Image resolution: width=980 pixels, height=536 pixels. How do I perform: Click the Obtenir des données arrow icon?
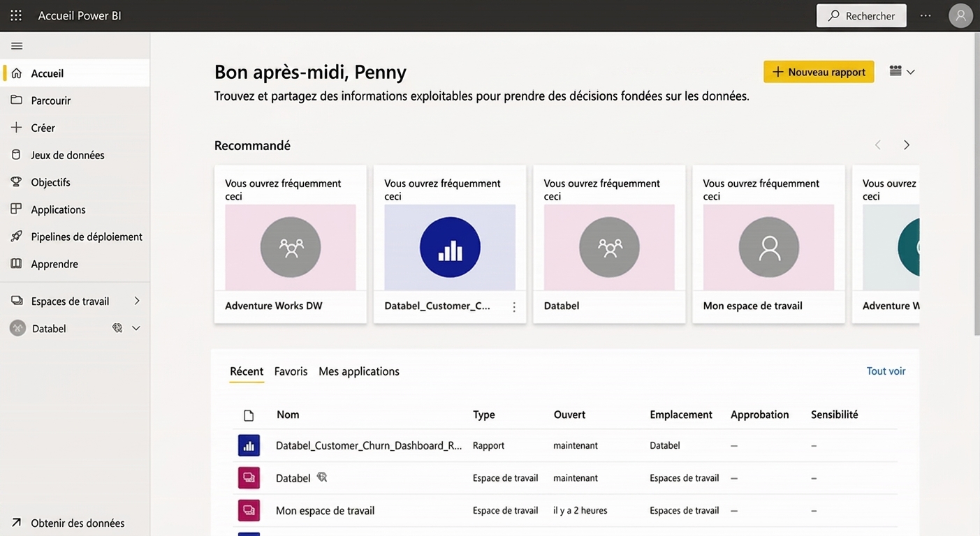pyautogui.click(x=17, y=523)
